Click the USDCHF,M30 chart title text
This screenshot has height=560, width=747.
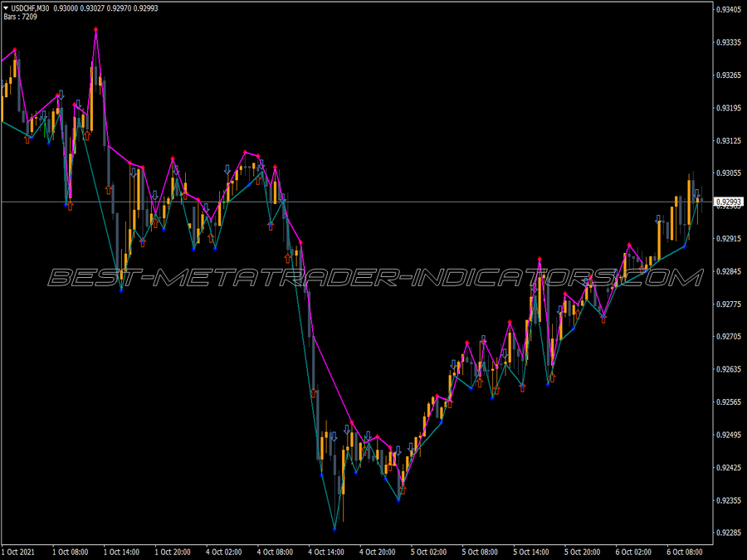pos(30,8)
